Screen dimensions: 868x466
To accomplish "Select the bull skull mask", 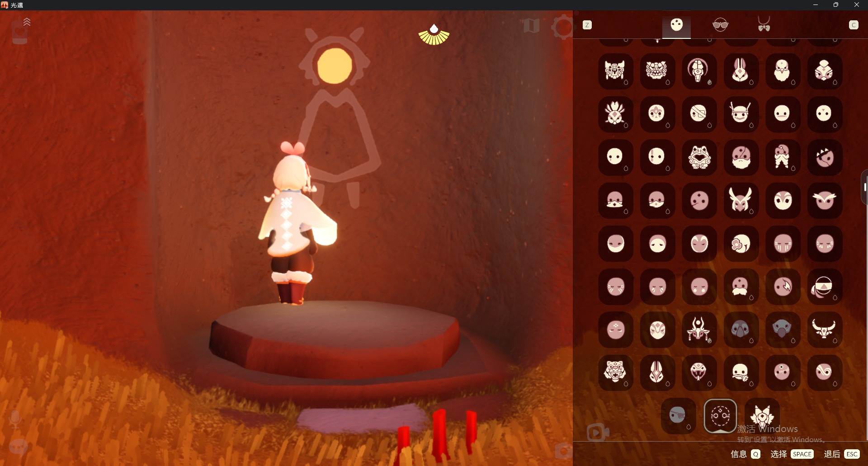I will 824,329.
